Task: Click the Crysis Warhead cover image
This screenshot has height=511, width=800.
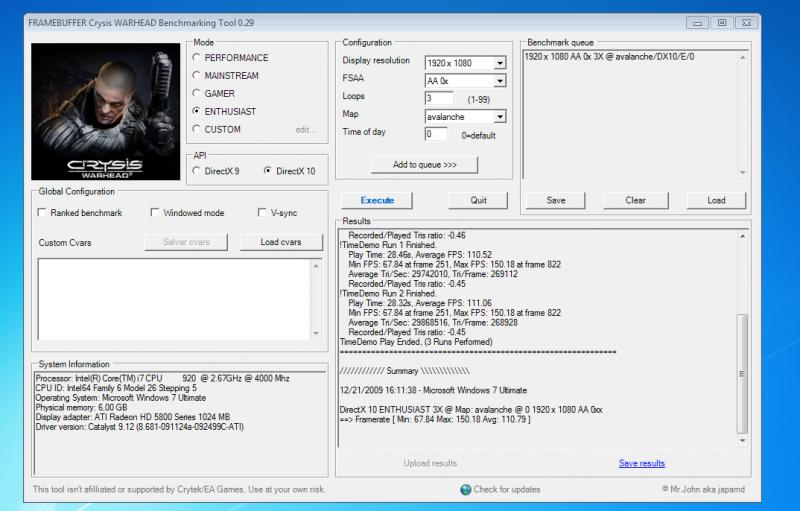Action: pyautogui.click(x=106, y=112)
